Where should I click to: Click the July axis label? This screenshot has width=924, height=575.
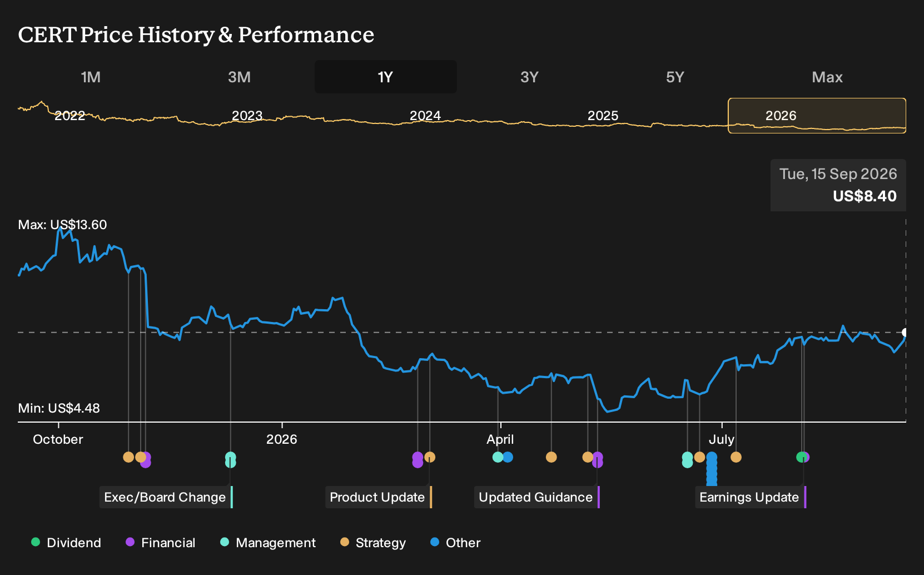tap(722, 439)
